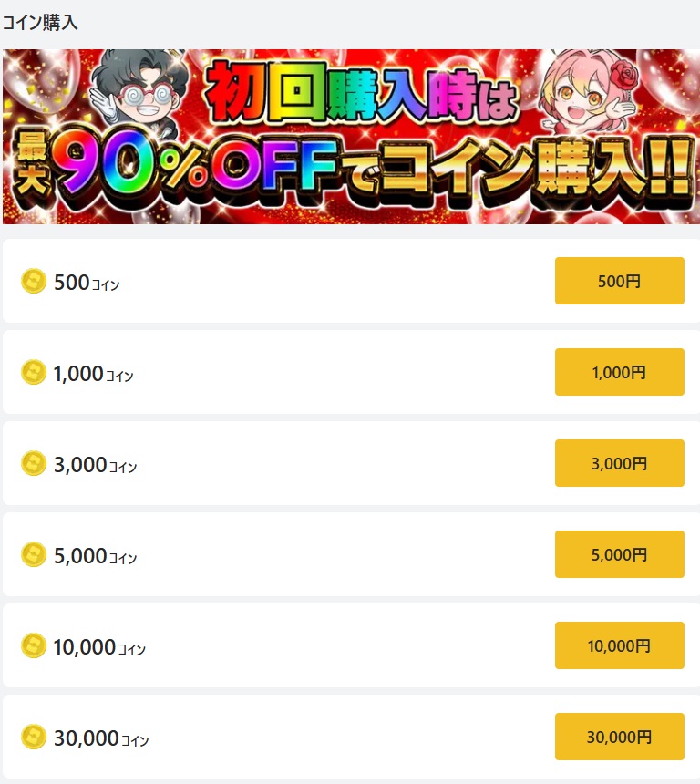Buy the largest pack via 30,000円 button

pyautogui.click(x=620, y=737)
